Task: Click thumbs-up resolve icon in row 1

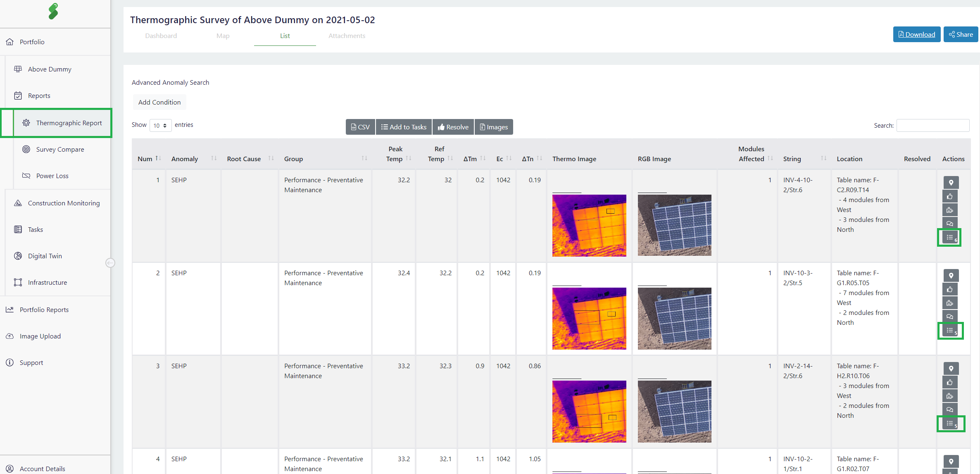Action: [950, 196]
